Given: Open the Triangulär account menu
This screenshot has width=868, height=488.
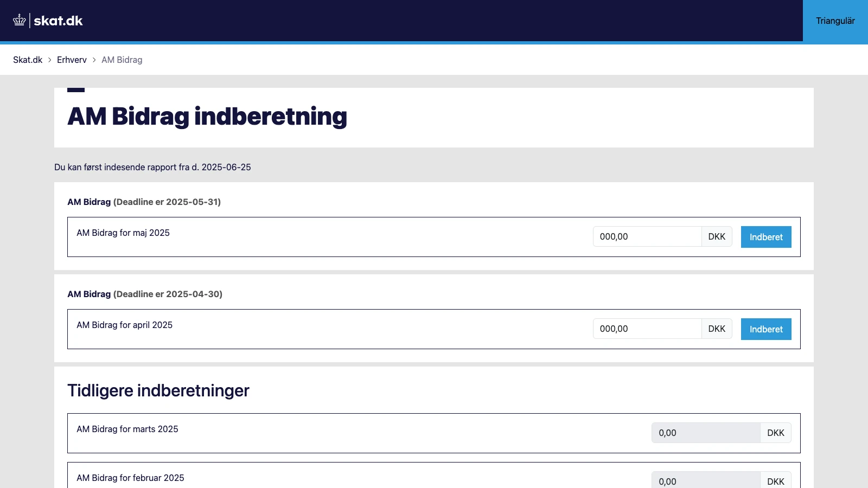Looking at the screenshot, I should click(835, 21).
